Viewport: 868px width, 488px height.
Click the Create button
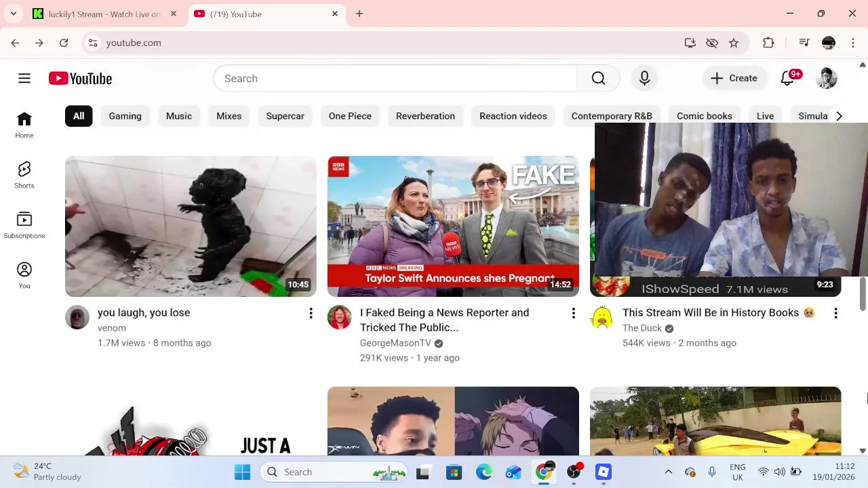click(734, 79)
